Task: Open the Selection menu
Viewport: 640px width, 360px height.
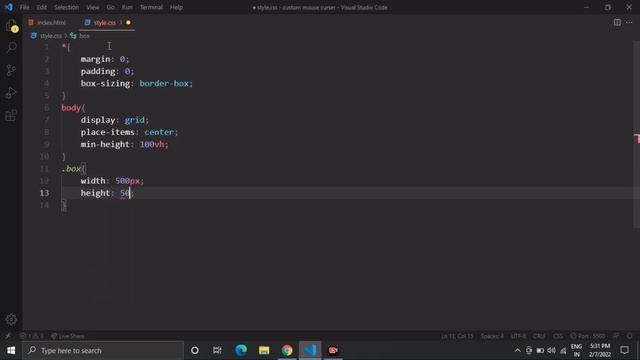Action: coord(67,7)
